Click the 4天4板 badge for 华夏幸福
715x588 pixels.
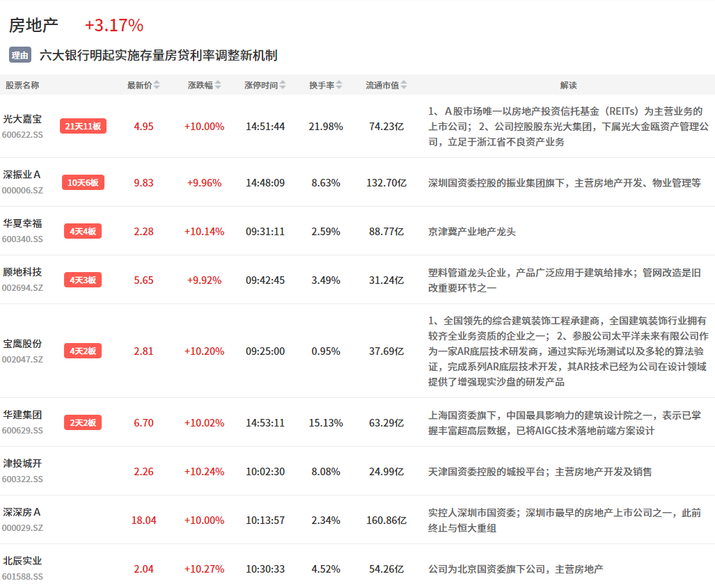(x=83, y=231)
